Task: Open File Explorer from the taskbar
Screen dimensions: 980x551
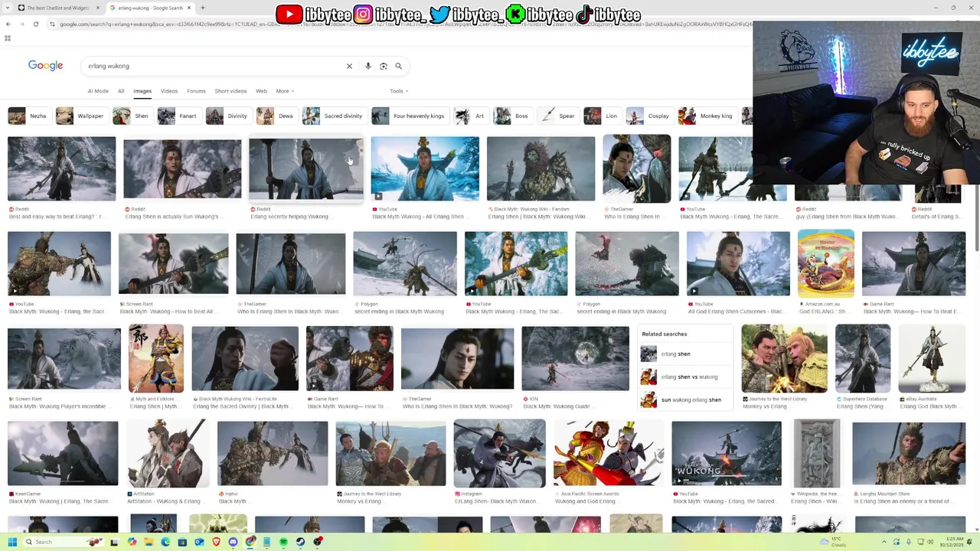Action: (x=149, y=542)
